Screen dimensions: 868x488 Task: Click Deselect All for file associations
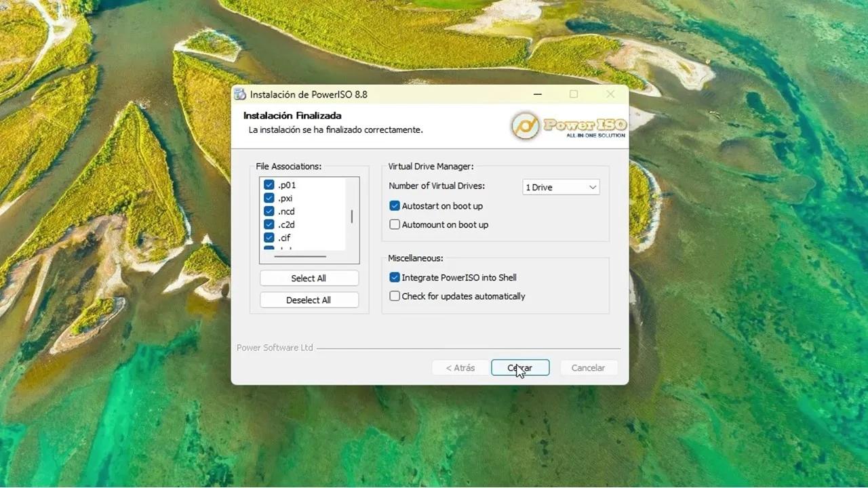[x=309, y=300]
